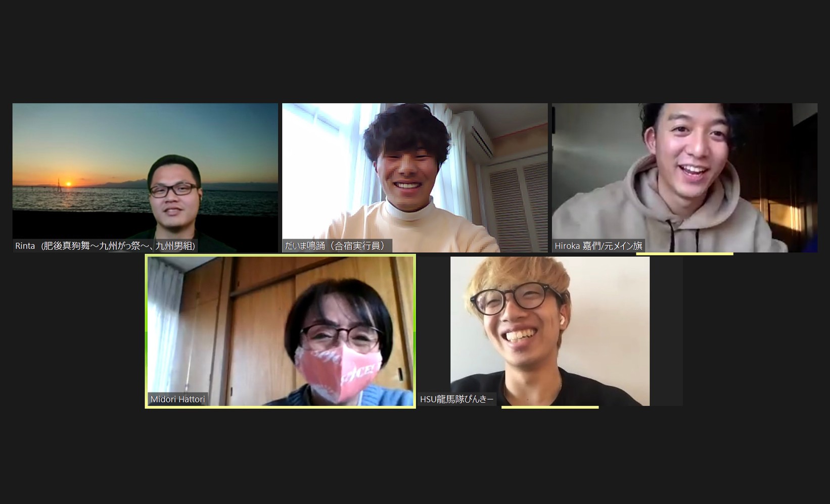Click the yellow bar under Hiroka's tile

pyautogui.click(x=684, y=254)
